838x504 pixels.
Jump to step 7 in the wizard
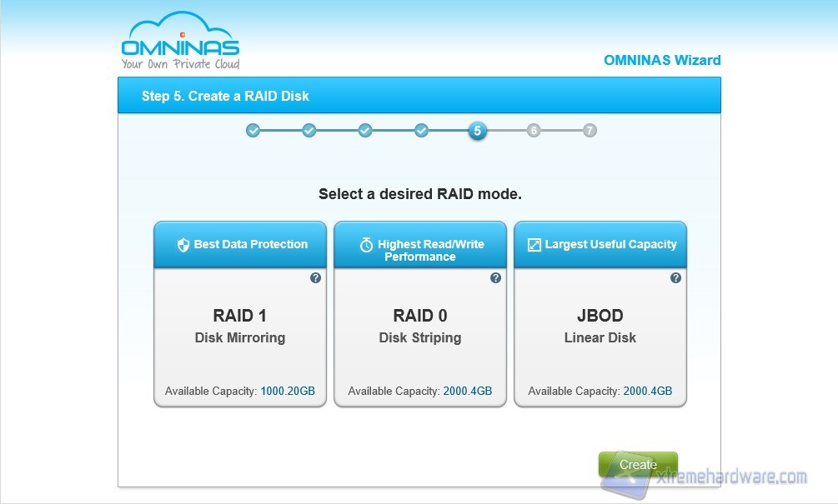(x=590, y=131)
